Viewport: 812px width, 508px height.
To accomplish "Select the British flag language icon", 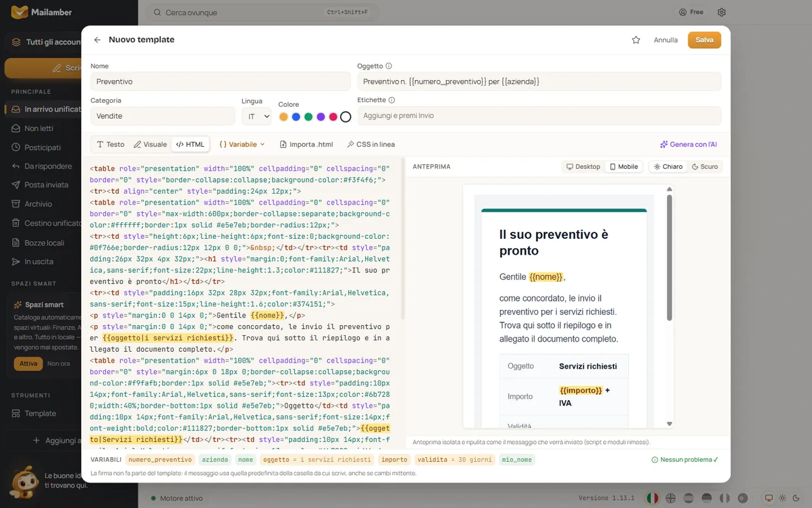I will tap(671, 498).
